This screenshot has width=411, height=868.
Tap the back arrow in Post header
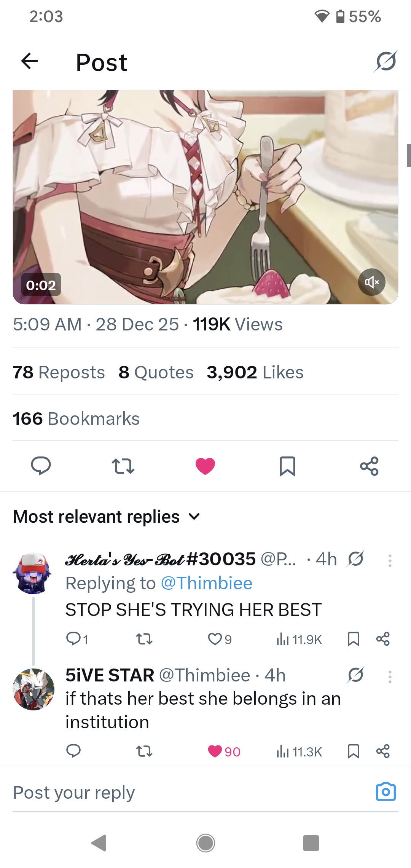29,61
